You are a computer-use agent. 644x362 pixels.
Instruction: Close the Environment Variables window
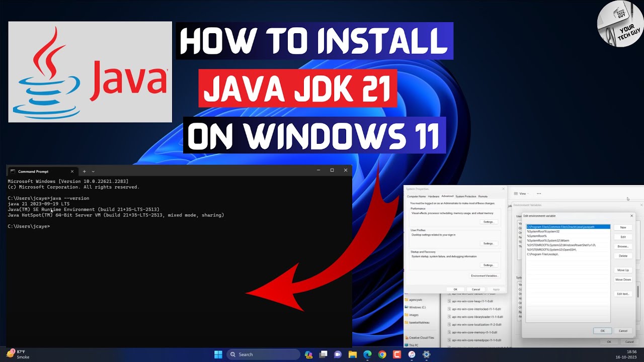pyautogui.click(x=641, y=205)
